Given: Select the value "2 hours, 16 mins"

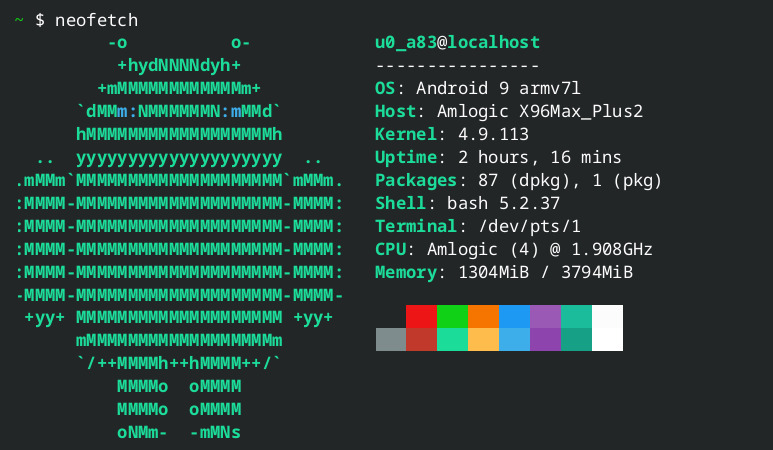Looking at the screenshot, I should [x=540, y=158].
